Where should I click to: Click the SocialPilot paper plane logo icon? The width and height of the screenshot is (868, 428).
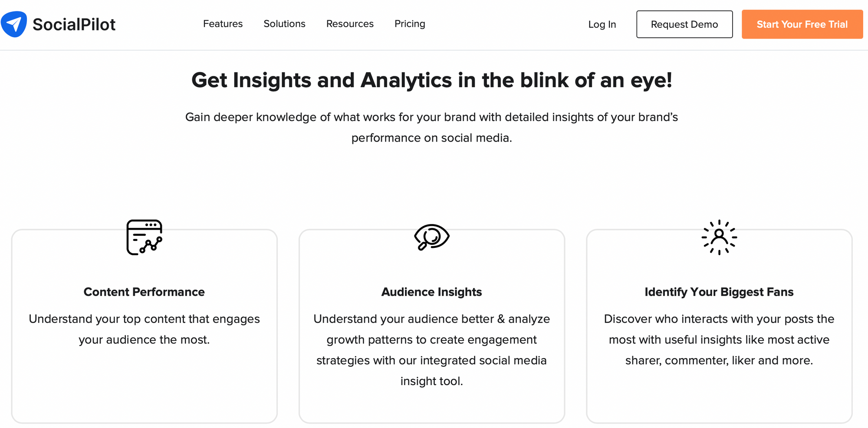(14, 24)
